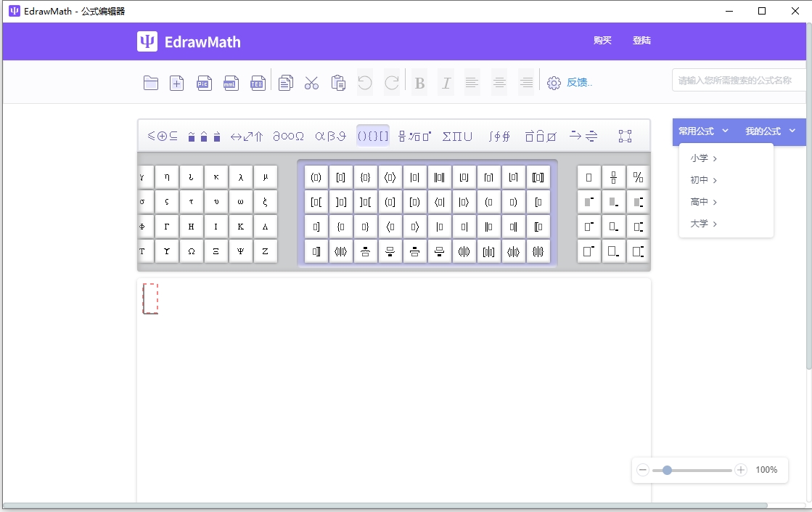This screenshot has height=512, width=812.
Task: Open the ∂∞Ω miscellaneous symbols category
Action: [x=289, y=137]
